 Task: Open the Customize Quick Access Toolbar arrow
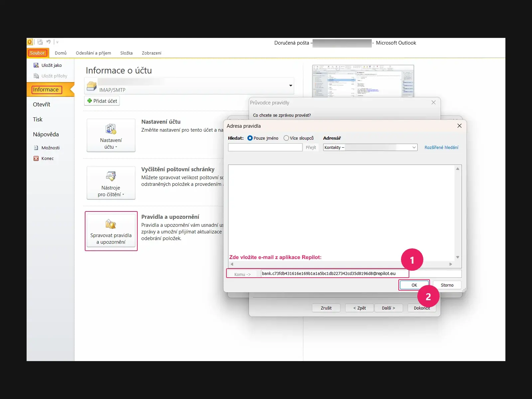pos(57,42)
